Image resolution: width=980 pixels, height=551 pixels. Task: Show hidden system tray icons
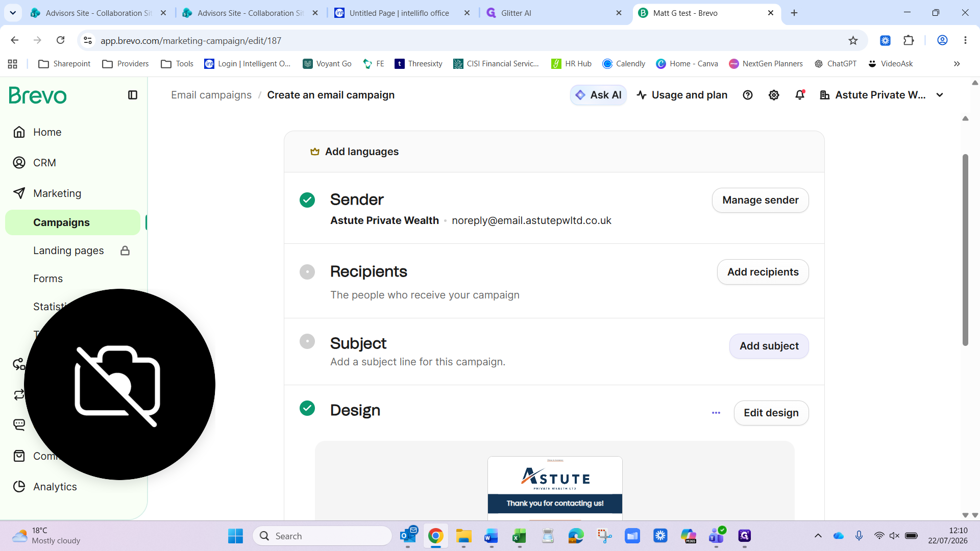point(818,536)
